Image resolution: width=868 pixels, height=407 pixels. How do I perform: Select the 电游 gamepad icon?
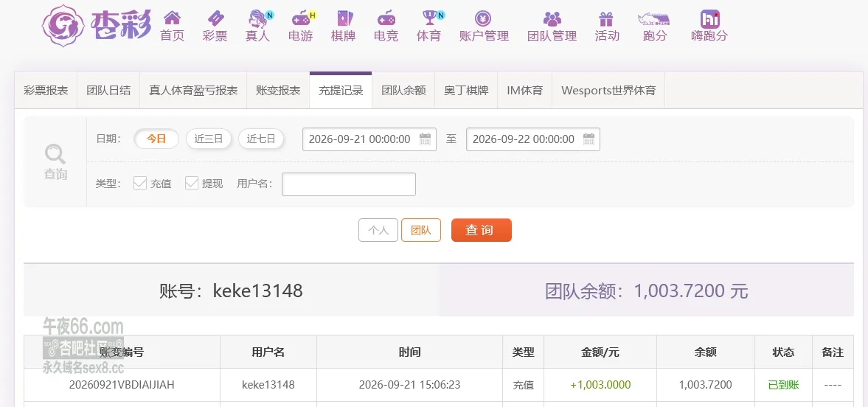(301, 18)
